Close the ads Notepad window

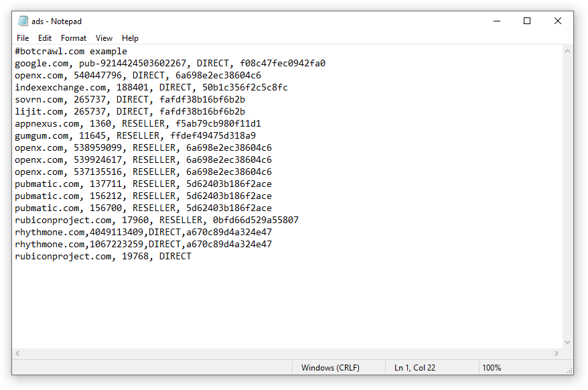pos(557,21)
